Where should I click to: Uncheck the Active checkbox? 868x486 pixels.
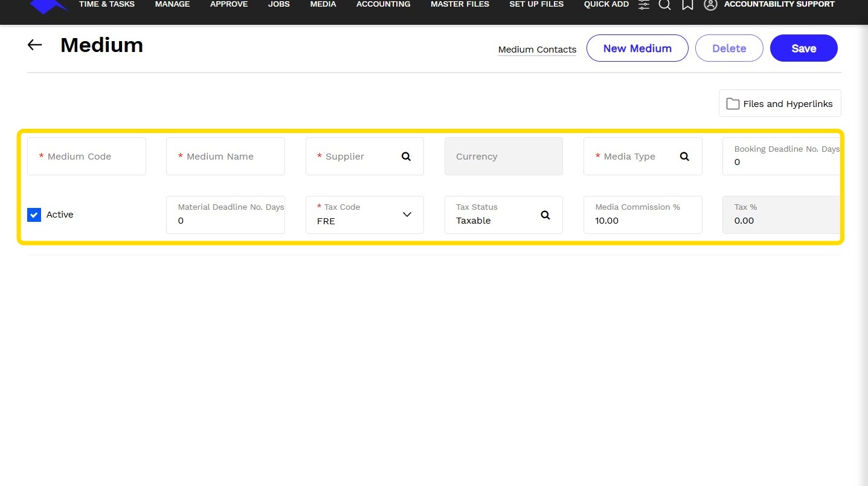34,215
